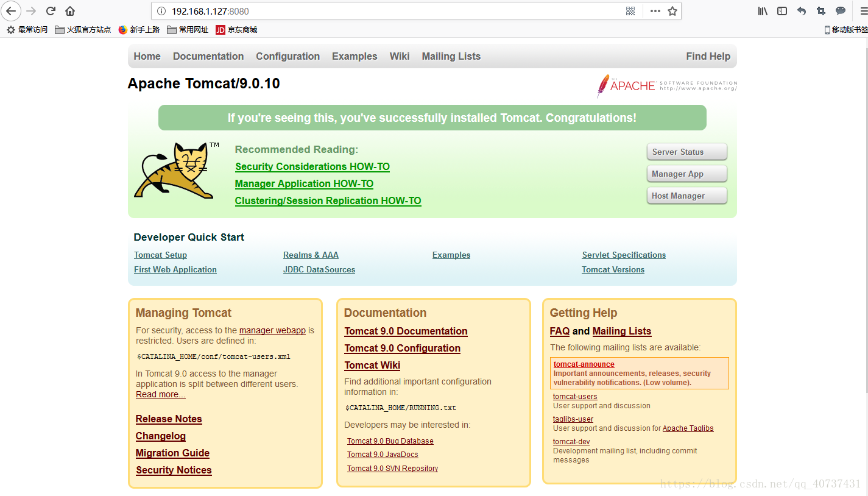The image size is (868, 496).
Task: Open the JDBC DataSources link
Action: point(319,269)
